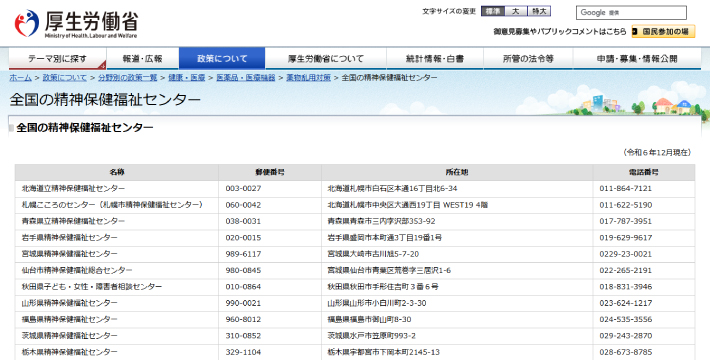Click phone number 029-243-2870
This screenshot has height=360, width=710.
point(626,336)
